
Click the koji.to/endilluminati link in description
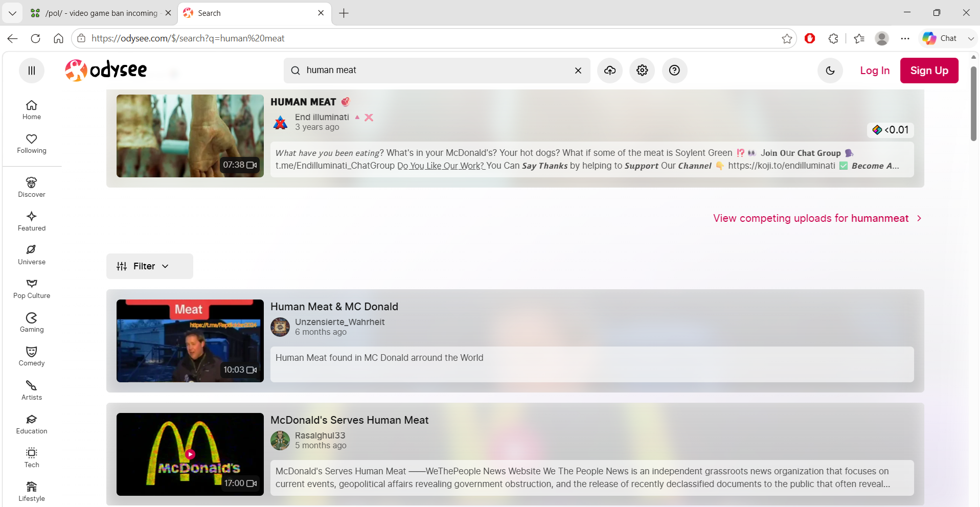click(x=782, y=166)
